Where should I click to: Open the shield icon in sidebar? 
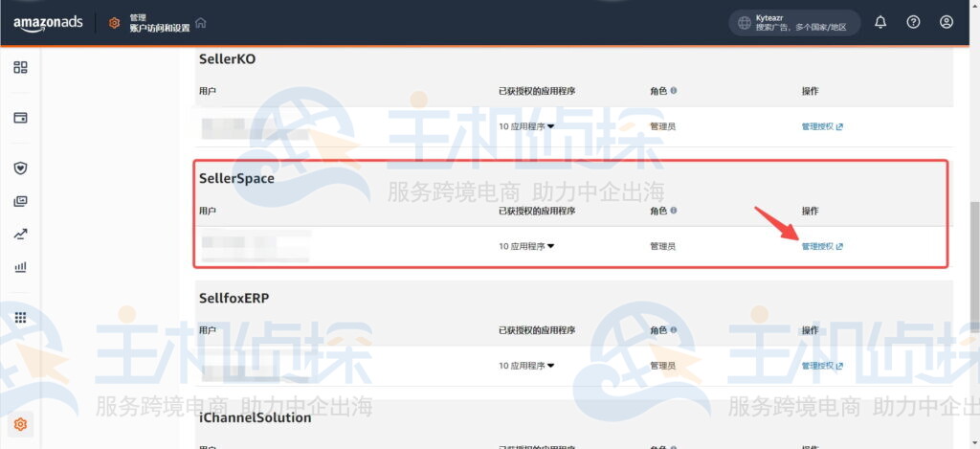(20, 168)
